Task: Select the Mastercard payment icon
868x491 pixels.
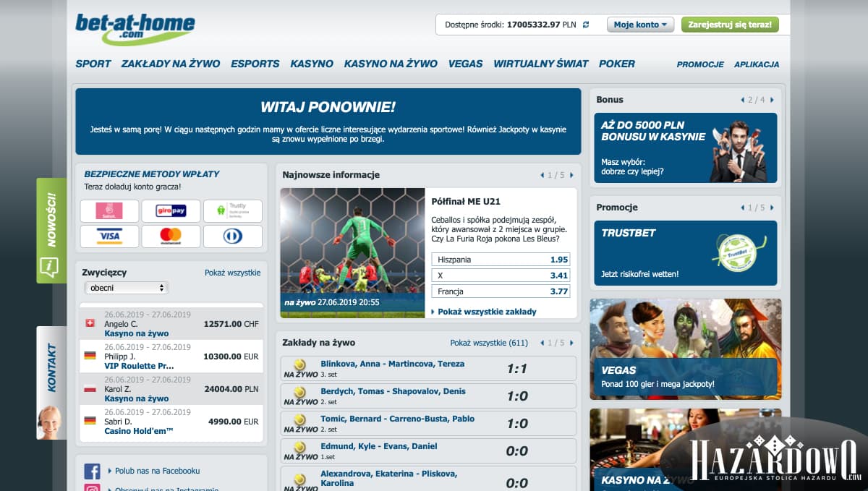Action: coord(171,236)
